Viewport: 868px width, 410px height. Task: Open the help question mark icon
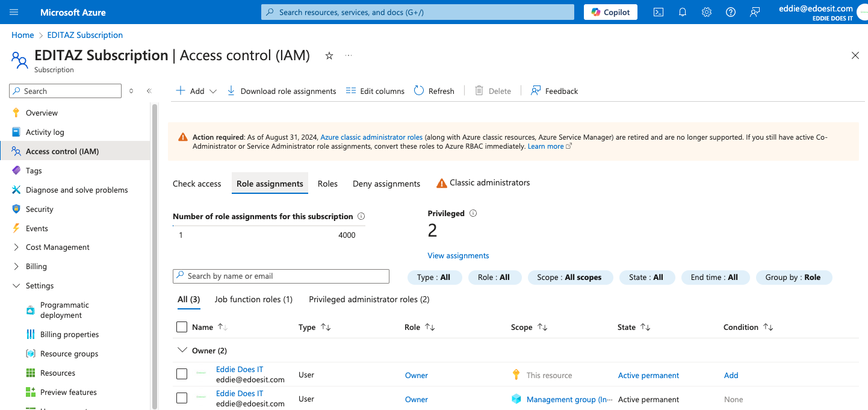[x=731, y=12]
